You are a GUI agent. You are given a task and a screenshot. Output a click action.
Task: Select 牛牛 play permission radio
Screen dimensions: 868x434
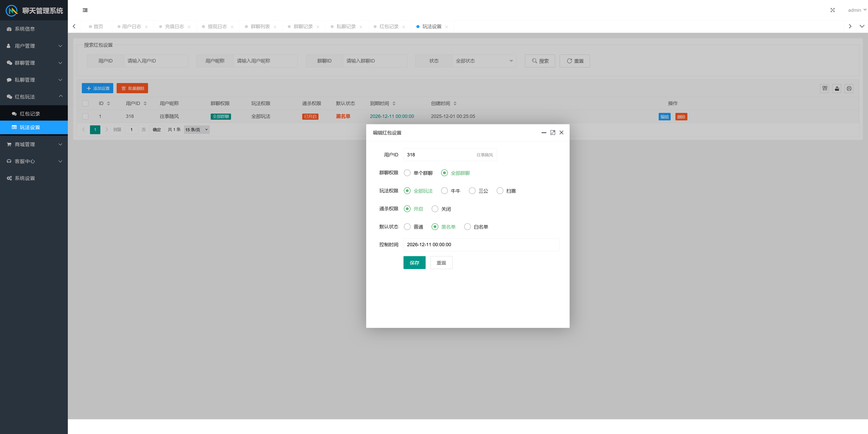point(444,191)
